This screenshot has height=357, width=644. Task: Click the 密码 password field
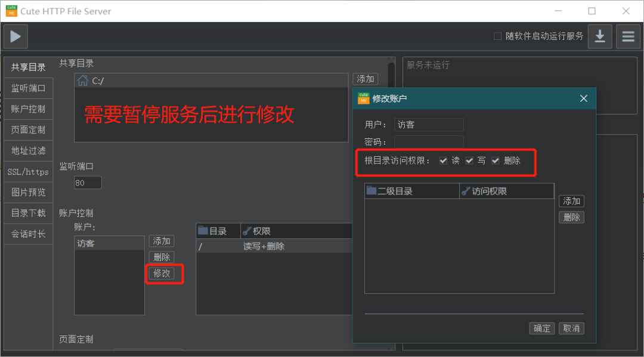429,142
